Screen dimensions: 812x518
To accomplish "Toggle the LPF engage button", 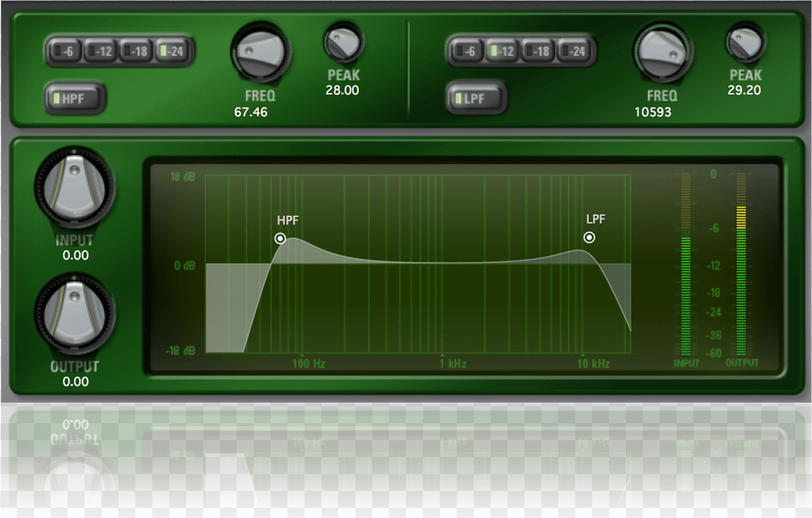I will [475, 97].
